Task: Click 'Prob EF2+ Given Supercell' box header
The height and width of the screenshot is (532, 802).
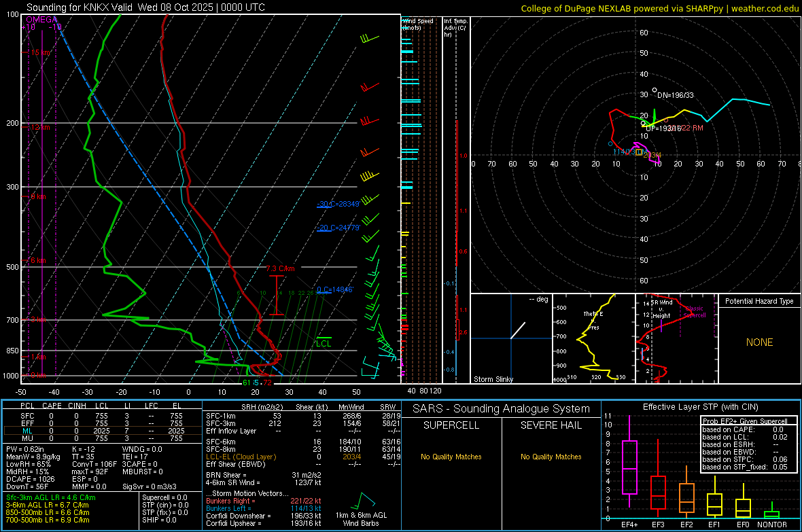Action: 745,421
